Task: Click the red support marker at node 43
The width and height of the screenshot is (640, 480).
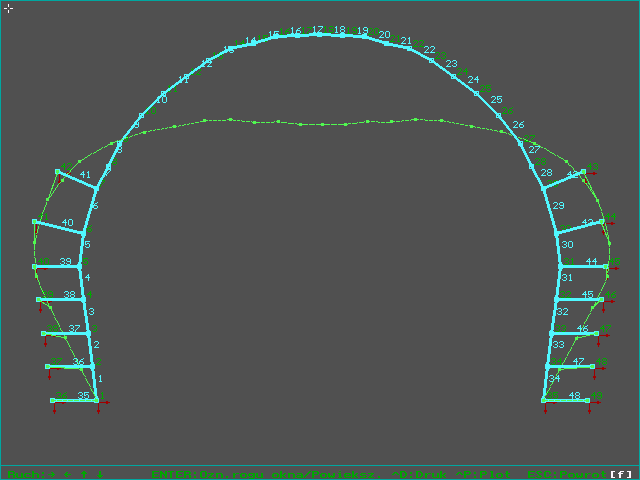Action: coord(593,173)
